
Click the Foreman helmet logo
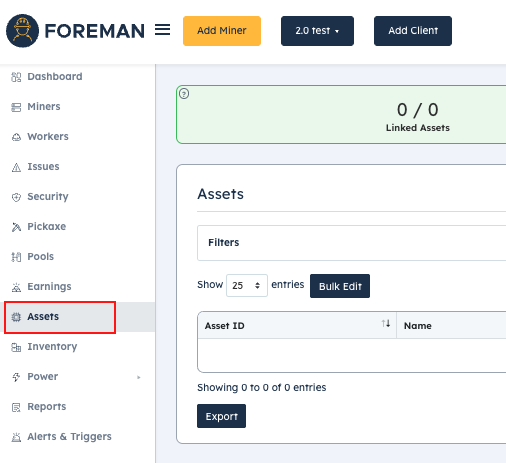(x=22, y=31)
